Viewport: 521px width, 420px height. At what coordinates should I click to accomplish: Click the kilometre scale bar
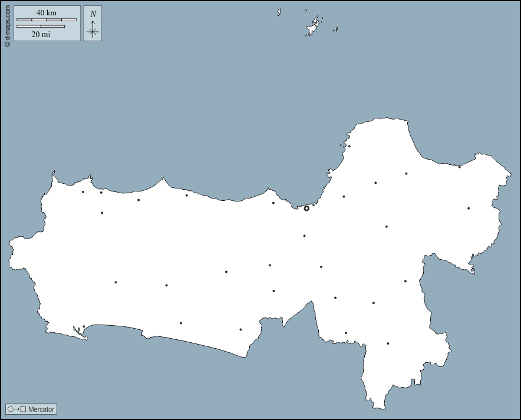47,20
